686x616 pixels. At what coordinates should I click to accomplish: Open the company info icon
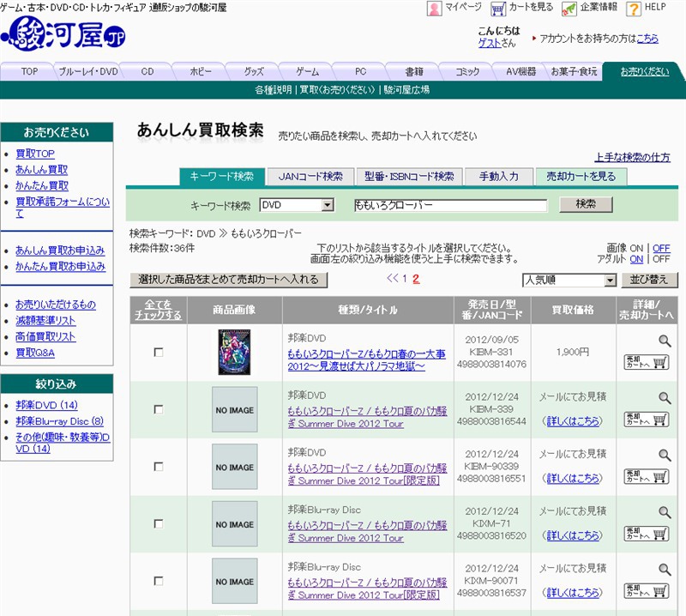(569, 9)
